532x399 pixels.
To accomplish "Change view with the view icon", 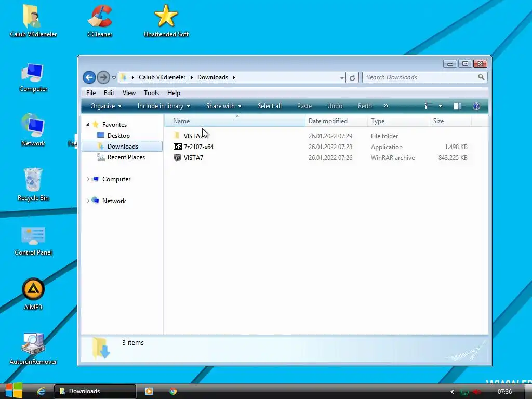I will pos(429,106).
